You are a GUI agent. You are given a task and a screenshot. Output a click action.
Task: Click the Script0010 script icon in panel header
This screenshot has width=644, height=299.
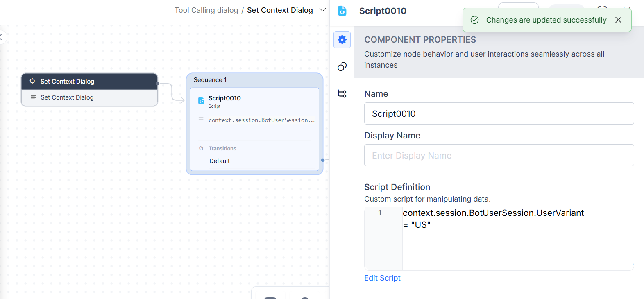coord(342,11)
